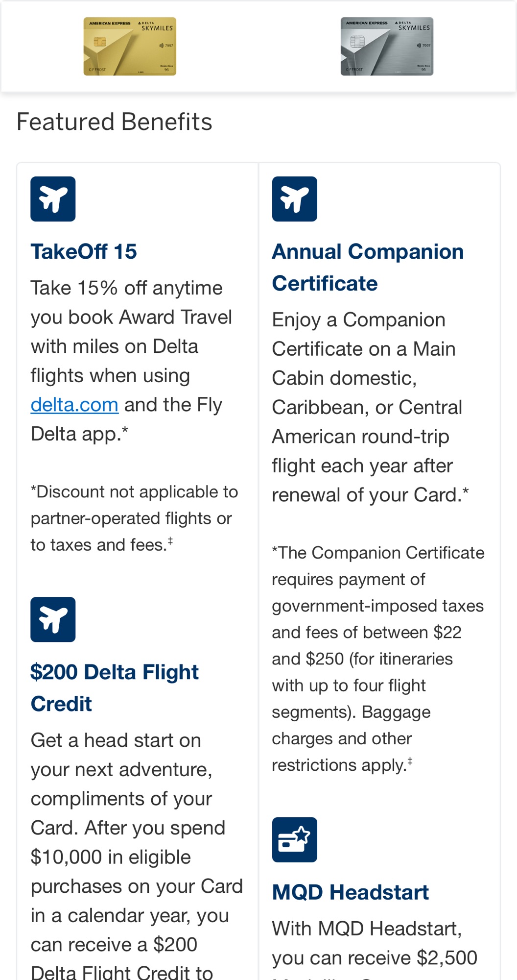Tap the "Discount not applicable" disclaimer text
The width and height of the screenshot is (517, 980).
[x=134, y=518]
